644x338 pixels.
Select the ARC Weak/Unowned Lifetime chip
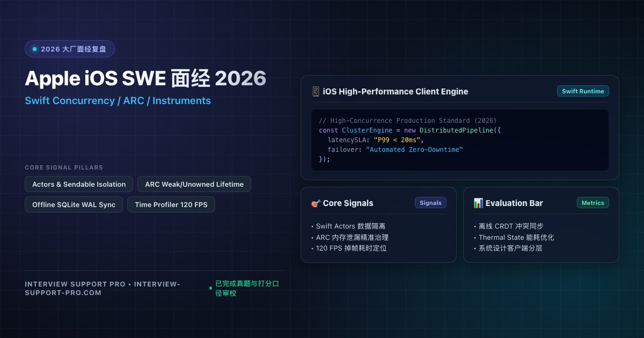pyautogui.click(x=194, y=184)
